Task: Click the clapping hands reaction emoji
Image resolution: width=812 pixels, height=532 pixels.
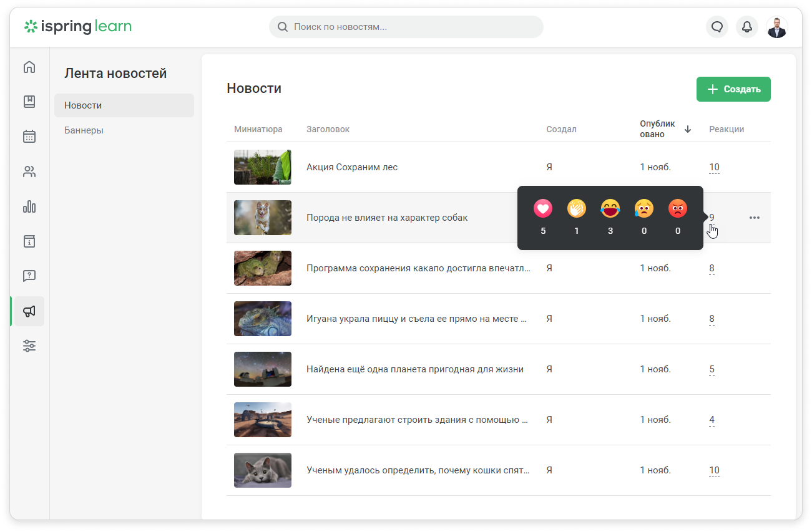Action: 577,209
